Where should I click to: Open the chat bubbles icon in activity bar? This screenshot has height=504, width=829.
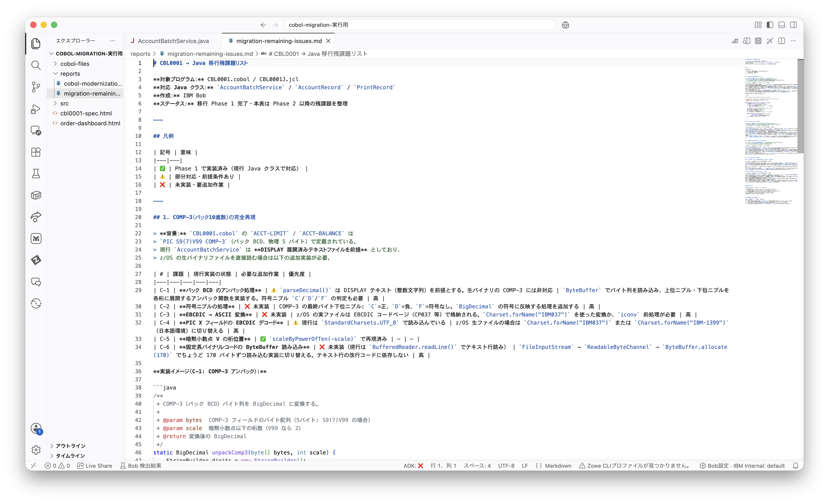36,282
